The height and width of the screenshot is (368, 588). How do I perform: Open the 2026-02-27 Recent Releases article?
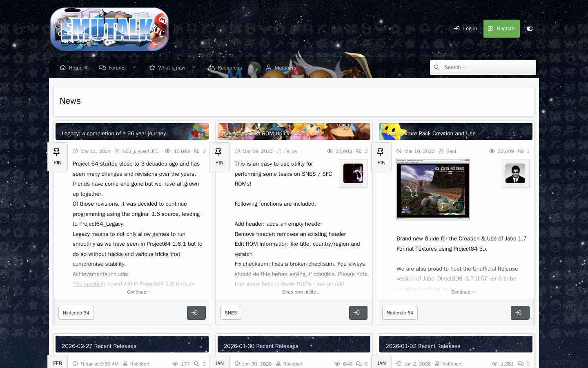(x=99, y=346)
